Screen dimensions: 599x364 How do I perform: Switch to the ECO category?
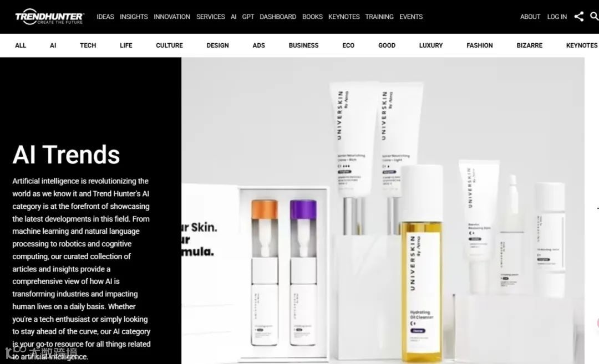(x=348, y=45)
